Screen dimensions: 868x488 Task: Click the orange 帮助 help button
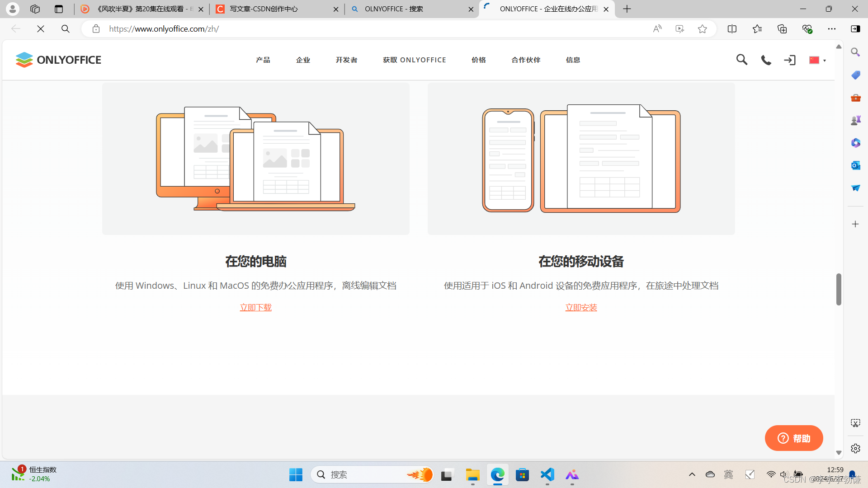point(794,438)
